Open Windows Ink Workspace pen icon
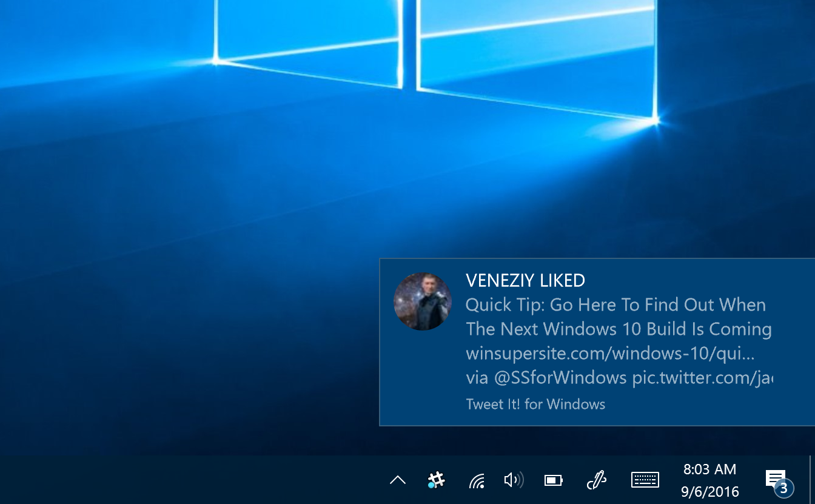The image size is (815, 504). (597, 480)
